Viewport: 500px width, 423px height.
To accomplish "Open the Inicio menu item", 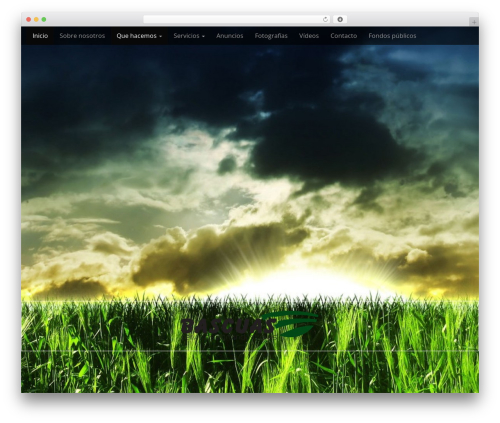I will pos(40,36).
